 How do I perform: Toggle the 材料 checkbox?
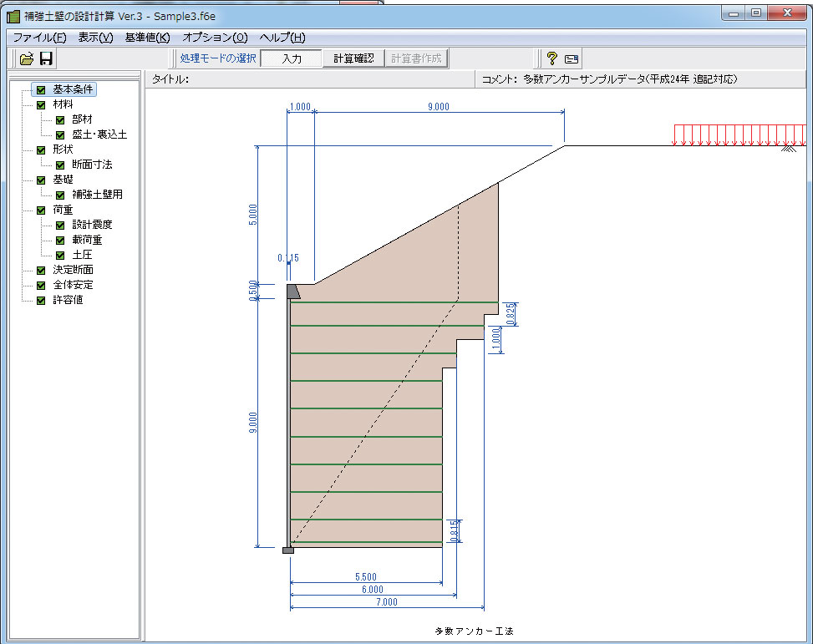[41, 104]
